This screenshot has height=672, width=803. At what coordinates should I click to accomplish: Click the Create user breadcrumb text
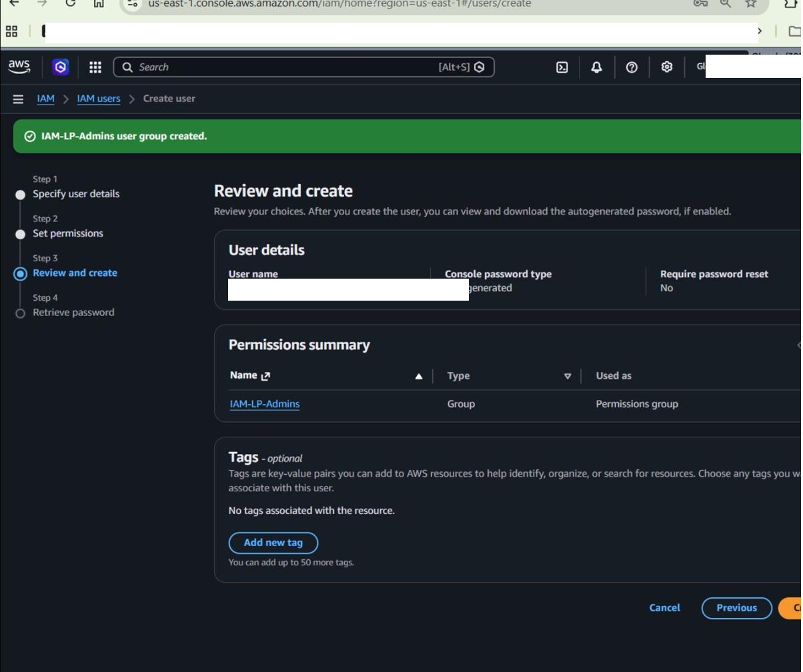[x=169, y=99]
